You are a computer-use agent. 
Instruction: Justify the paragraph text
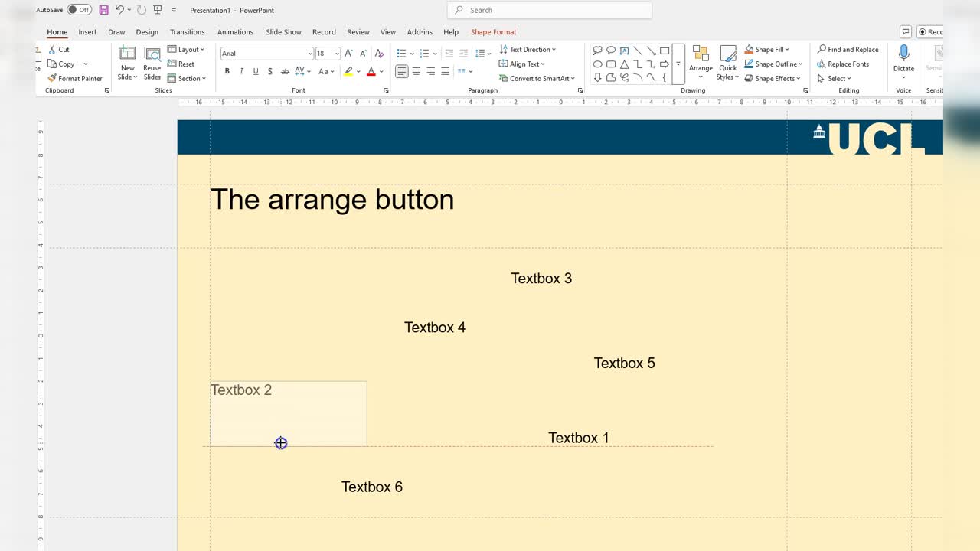(446, 71)
